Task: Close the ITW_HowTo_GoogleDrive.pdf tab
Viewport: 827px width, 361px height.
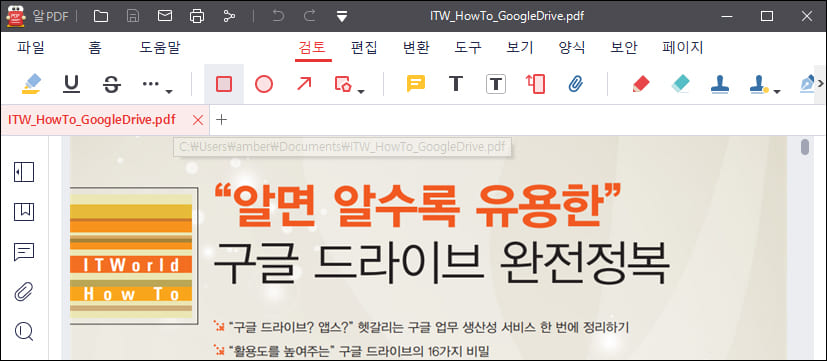Action: point(198,120)
